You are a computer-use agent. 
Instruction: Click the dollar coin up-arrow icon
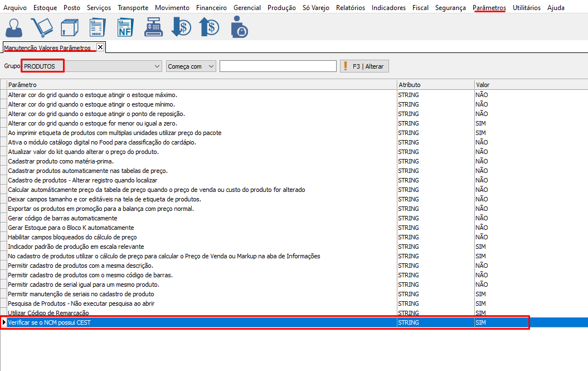209,27
